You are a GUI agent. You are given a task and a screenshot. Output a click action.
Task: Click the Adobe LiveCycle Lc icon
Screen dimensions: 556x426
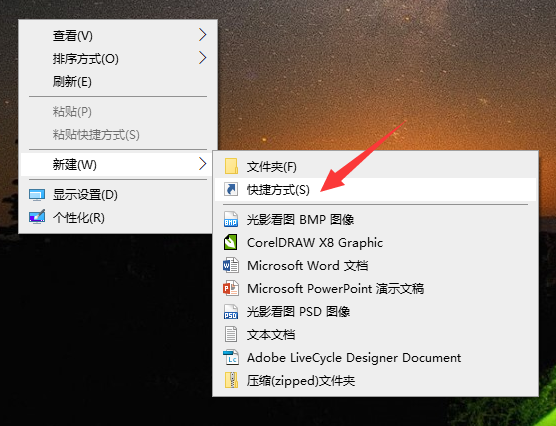tap(231, 358)
